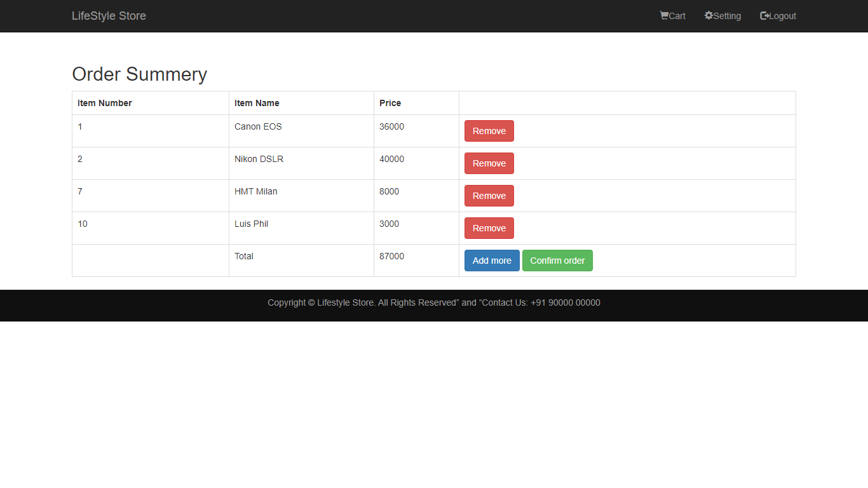Screen dimensions: 868x488
Task: Click the blue Add more button
Action: [492, 261]
